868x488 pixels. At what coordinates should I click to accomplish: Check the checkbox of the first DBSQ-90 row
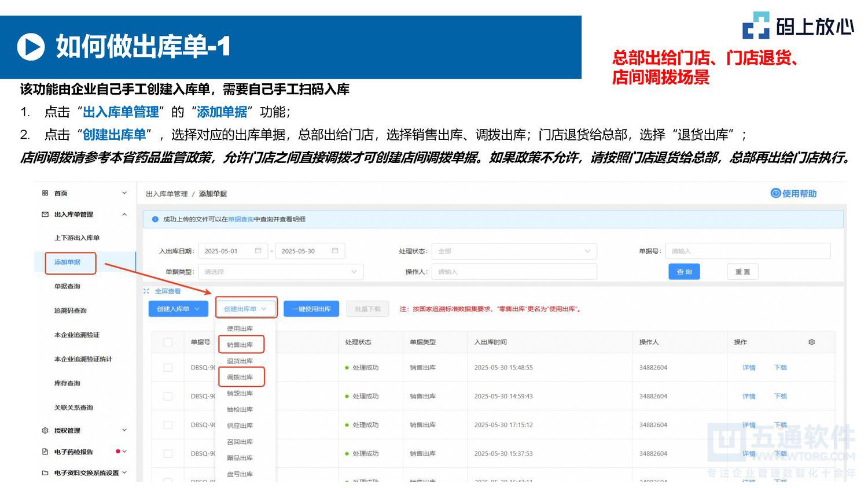[168, 367]
